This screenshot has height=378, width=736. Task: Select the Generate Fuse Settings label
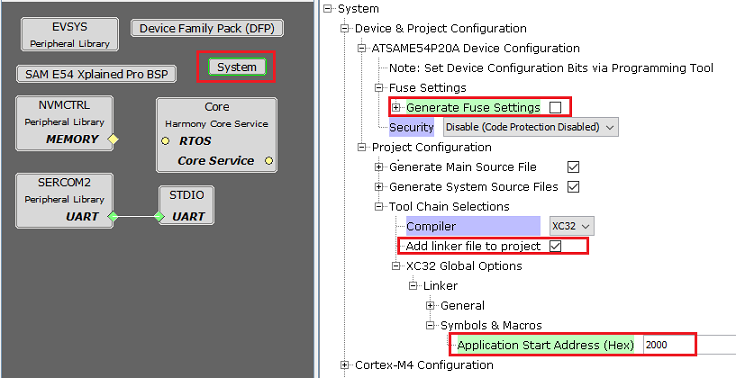click(473, 108)
